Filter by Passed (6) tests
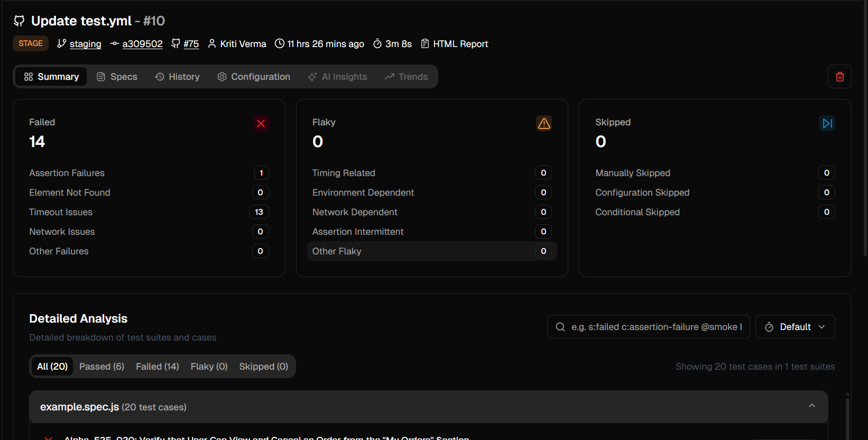Image resolution: width=868 pixels, height=440 pixels. pyautogui.click(x=101, y=366)
